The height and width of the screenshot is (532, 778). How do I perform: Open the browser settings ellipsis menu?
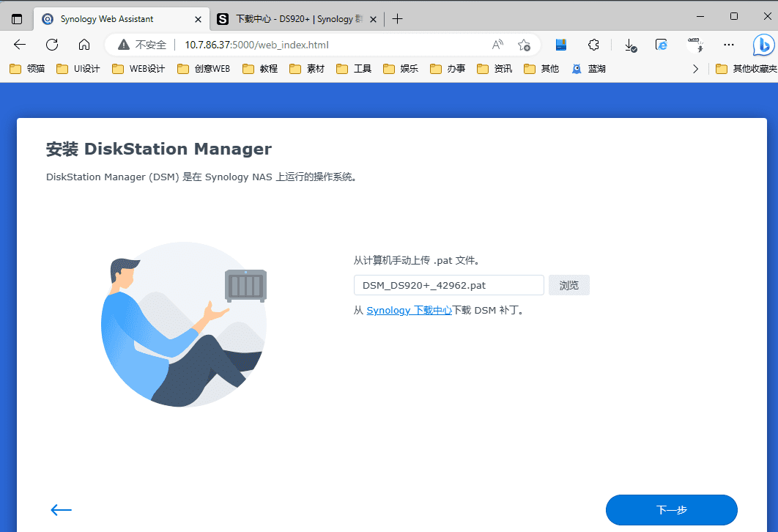point(728,45)
